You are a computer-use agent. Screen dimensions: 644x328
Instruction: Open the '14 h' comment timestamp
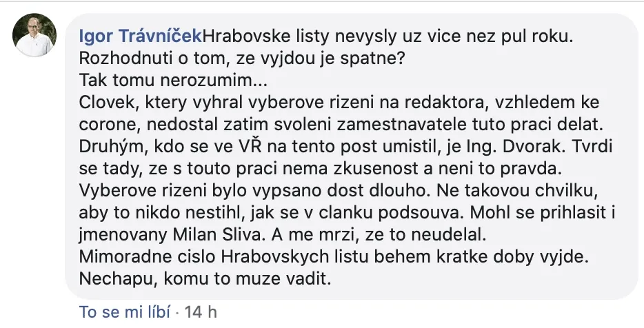pyautogui.click(x=195, y=311)
